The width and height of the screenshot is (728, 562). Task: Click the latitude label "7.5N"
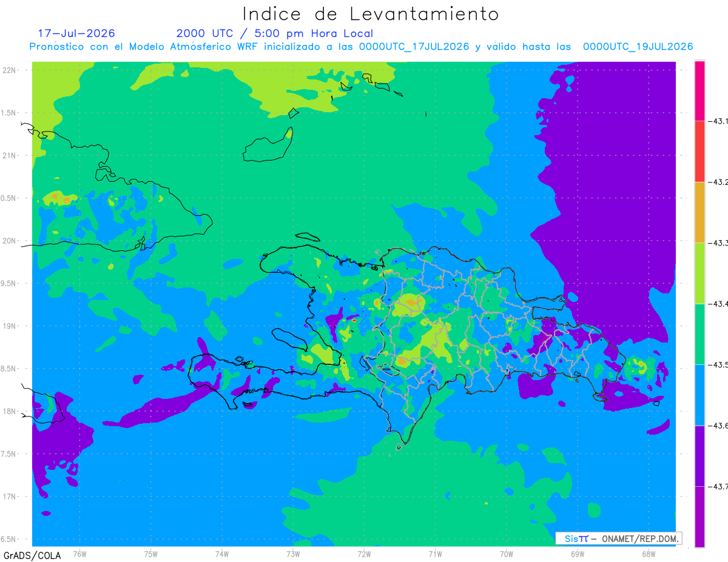[8, 454]
